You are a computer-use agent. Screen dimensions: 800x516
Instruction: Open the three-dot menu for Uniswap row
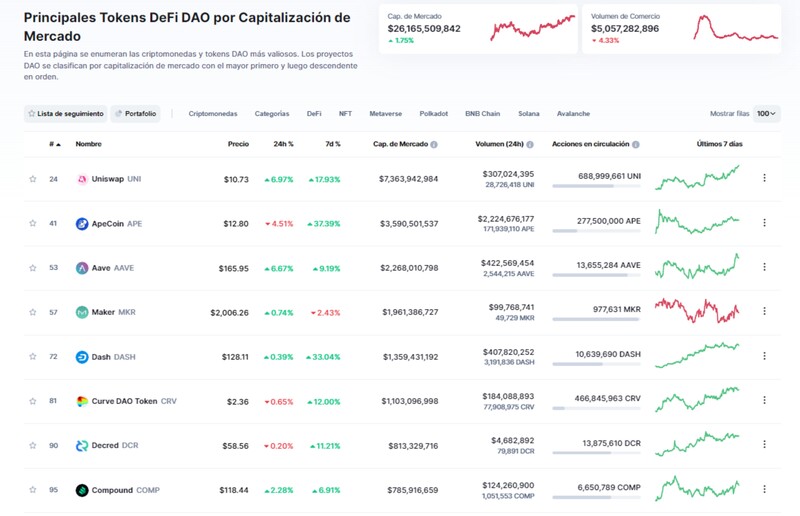(x=764, y=178)
